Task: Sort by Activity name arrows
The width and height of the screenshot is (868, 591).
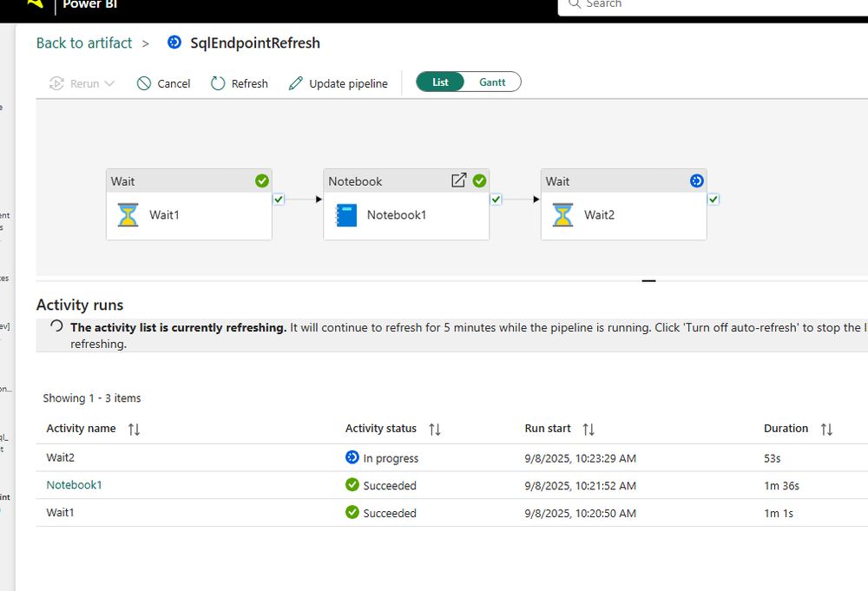Action: pyautogui.click(x=134, y=430)
